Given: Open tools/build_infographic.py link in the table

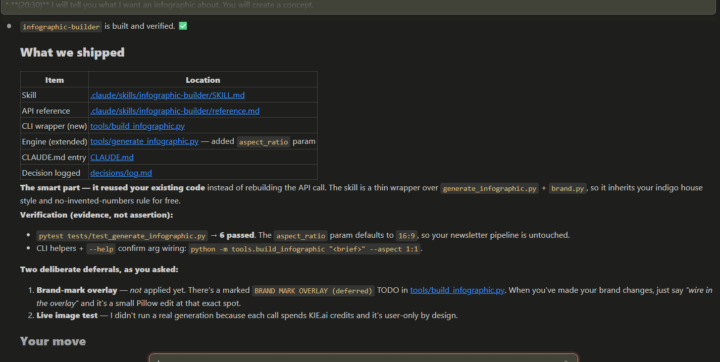Looking at the screenshot, I should click(x=137, y=126).
